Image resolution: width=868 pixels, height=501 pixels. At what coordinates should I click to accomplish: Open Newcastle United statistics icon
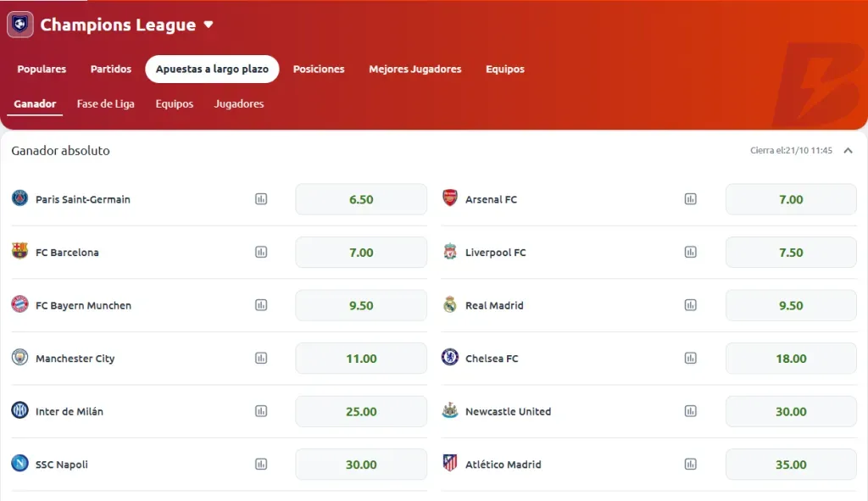tap(691, 411)
